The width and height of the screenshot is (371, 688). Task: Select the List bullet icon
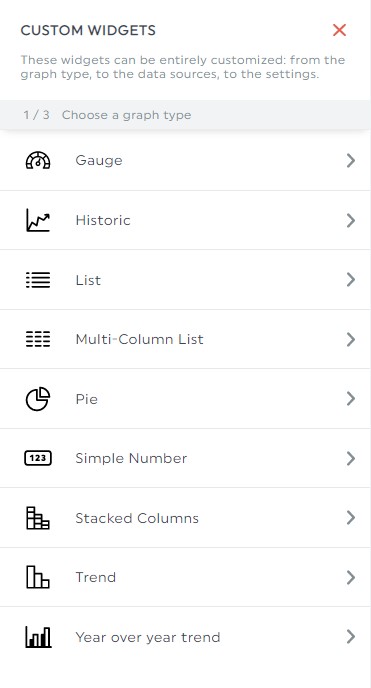38,280
